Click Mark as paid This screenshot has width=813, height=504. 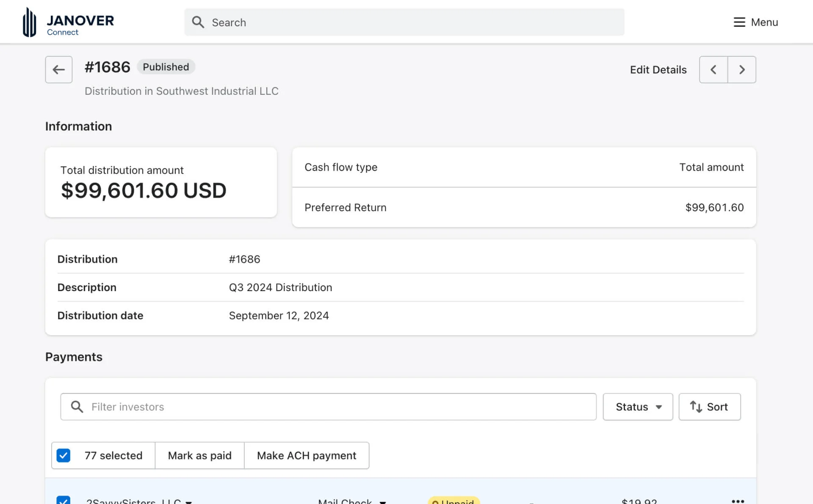[x=199, y=455]
